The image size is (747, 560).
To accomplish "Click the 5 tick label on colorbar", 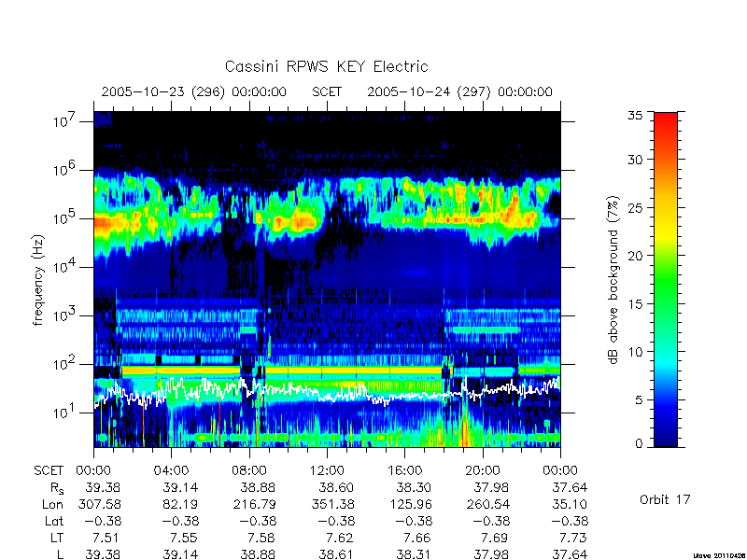I will pyautogui.click(x=639, y=399).
